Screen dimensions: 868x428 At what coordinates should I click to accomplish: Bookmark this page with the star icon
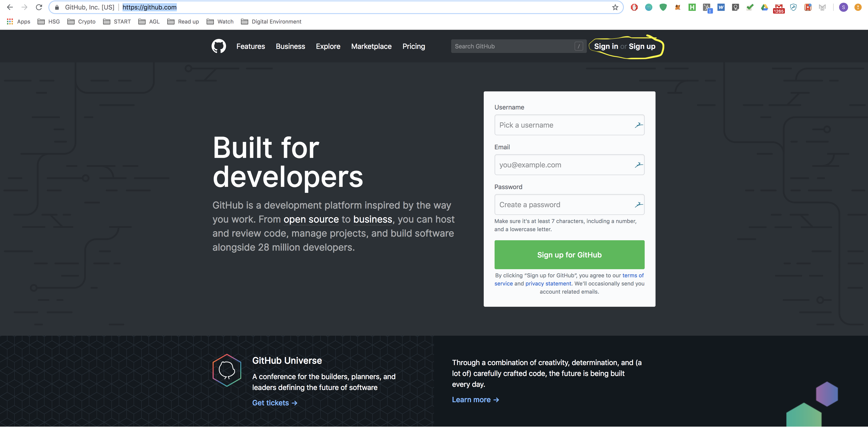click(x=615, y=7)
